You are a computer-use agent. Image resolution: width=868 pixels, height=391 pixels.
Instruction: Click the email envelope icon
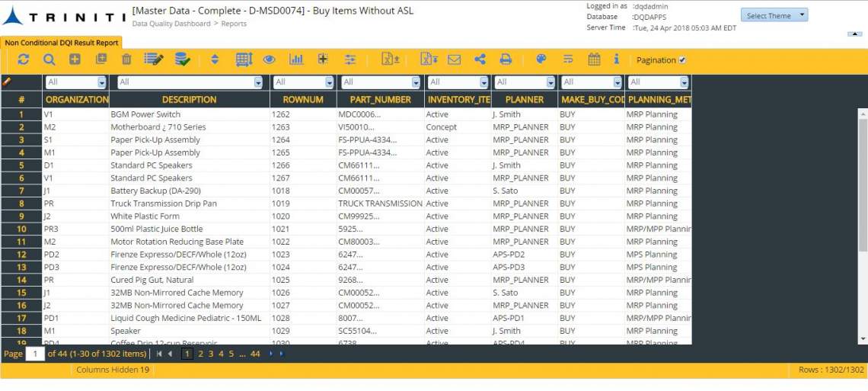tap(454, 59)
